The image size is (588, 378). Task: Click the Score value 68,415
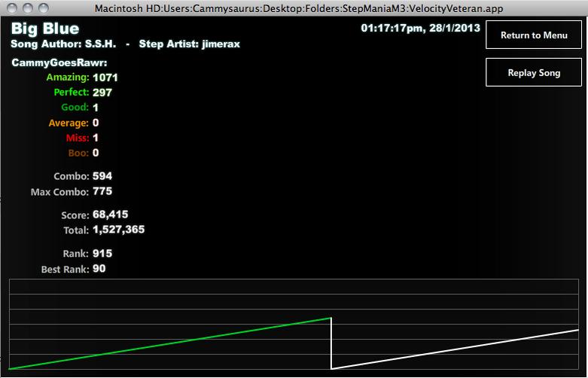(111, 215)
